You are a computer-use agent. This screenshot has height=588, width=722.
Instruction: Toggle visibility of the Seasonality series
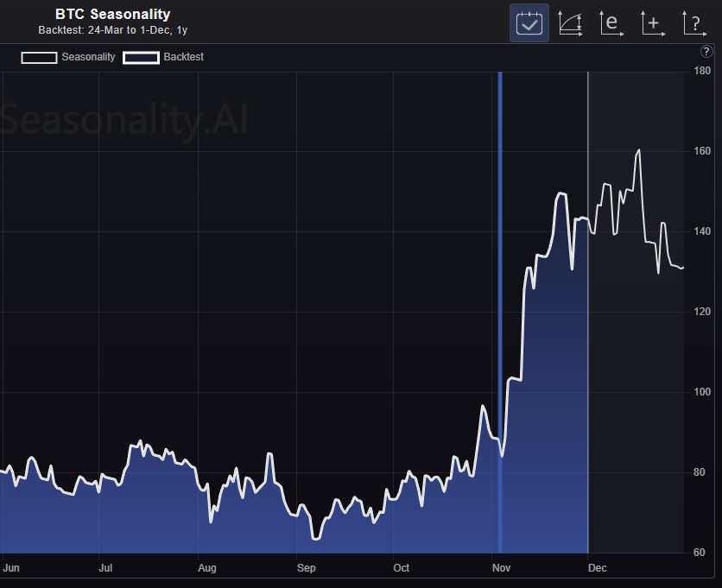tap(39, 58)
